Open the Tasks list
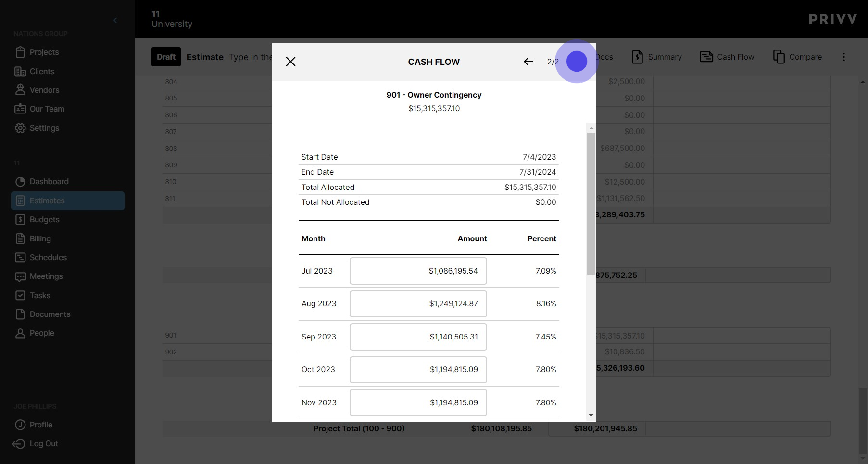The image size is (868, 464). pyautogui.click(x=33, y=295)
